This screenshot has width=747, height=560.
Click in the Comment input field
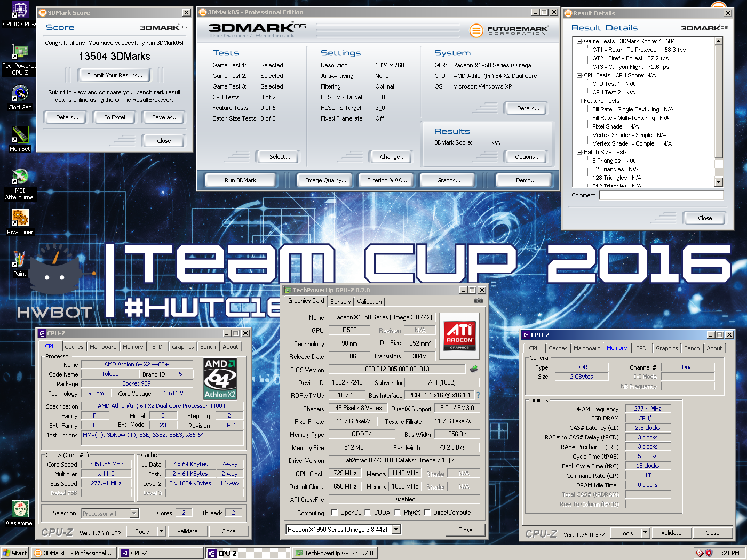click(661, 195)
